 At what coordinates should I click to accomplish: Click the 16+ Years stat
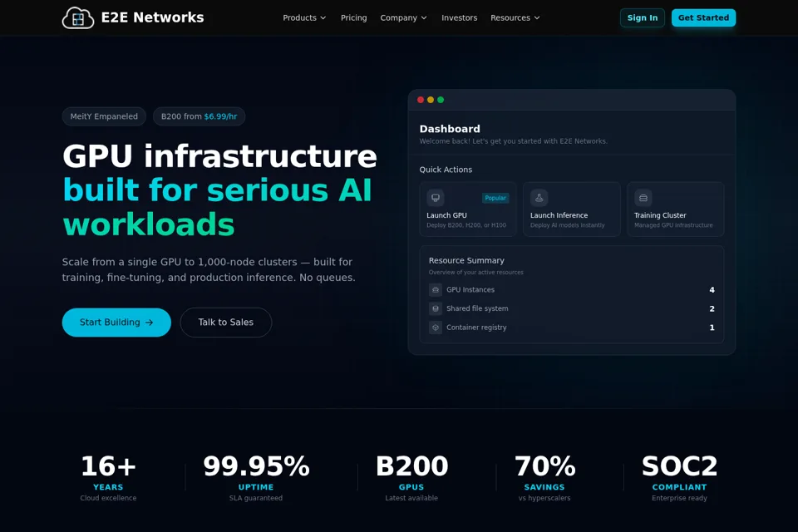tap(108, 477)
